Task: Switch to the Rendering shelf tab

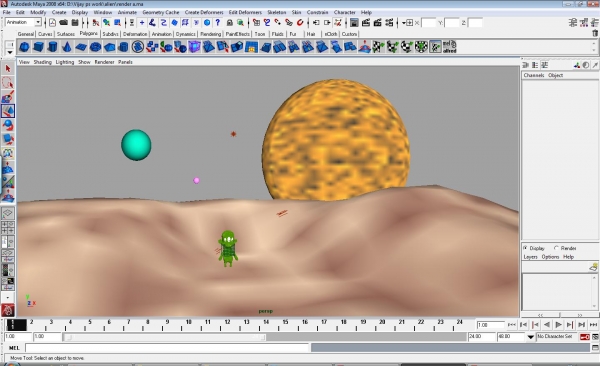Action: pyautogui.click(x=210, y=34)
